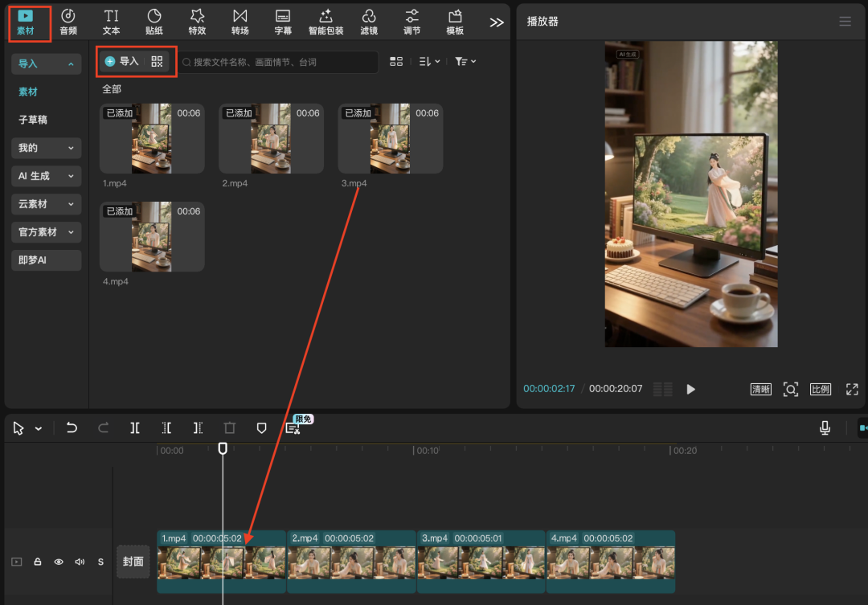Viewport: 868px width, 605px height.
Task: Expand the 云素材 sidebar section
Action: 47,204
